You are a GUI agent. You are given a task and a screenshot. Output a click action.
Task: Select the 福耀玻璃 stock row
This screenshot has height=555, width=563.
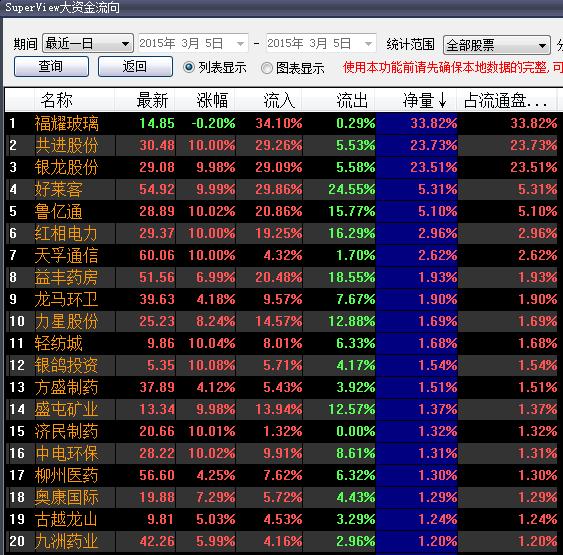pyautogui.click(x=282, y=123)
